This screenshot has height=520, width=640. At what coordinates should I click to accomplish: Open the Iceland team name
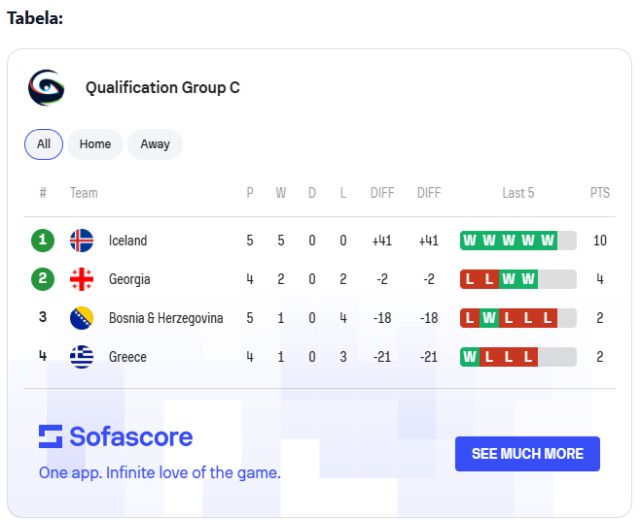[x=128, y=240]
